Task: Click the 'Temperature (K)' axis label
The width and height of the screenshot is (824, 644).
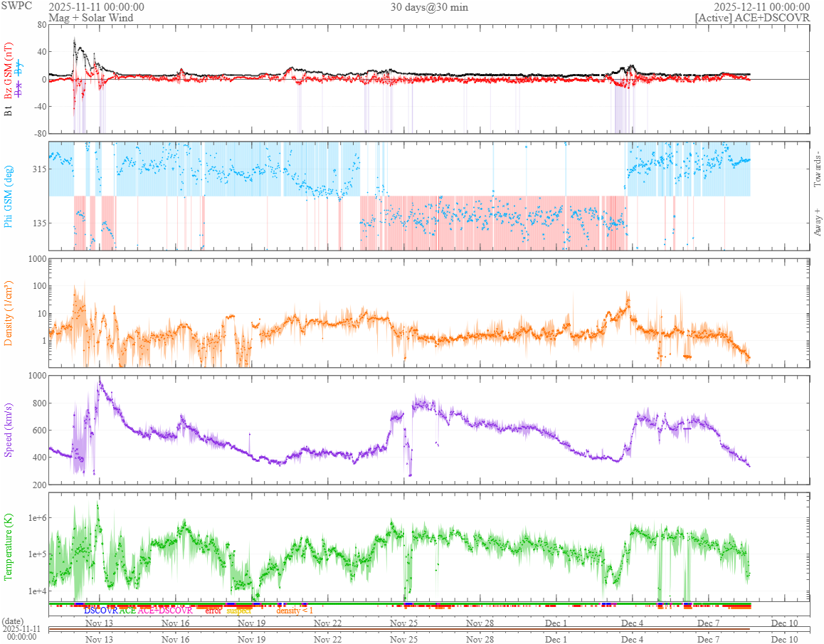Action: point(8,547)
